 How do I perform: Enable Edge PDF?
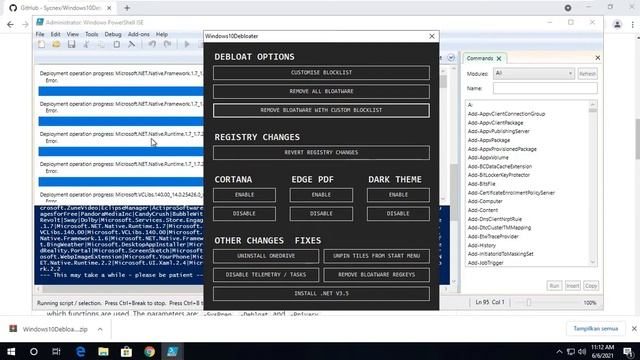point(321,195)
